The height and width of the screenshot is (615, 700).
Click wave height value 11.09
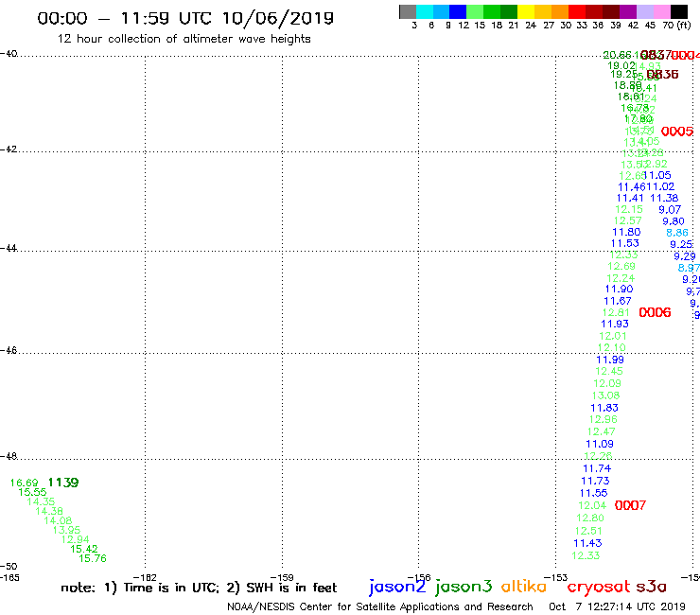[x=600, y=444]
